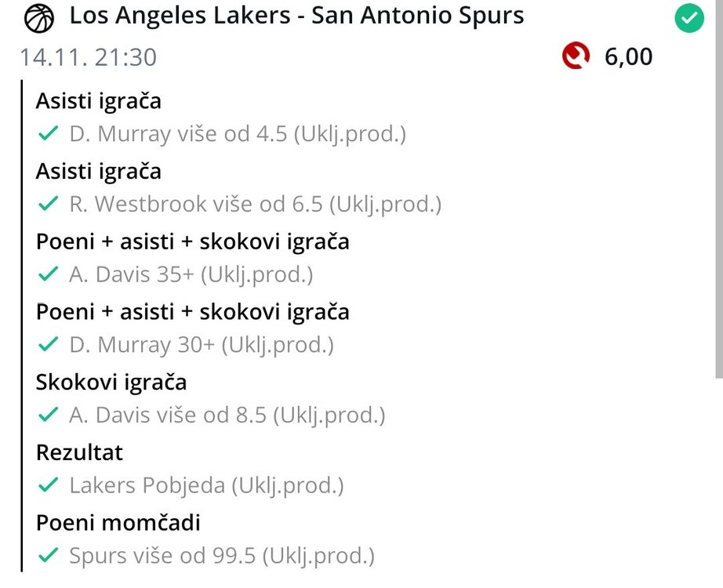Image resolution: width=723 pixels, height=588 pixels.
Task: Click the basketball sport icon
Action: click(x=39, y=19)
